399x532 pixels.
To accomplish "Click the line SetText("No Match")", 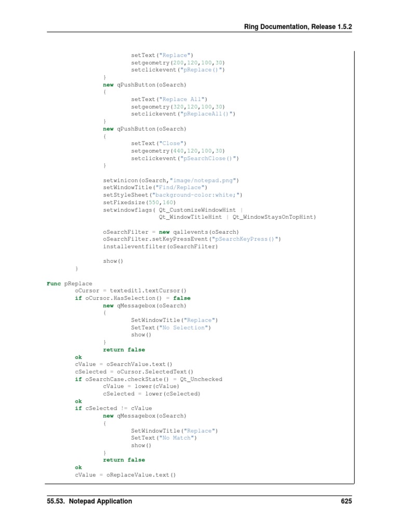I will pos(164,438).
